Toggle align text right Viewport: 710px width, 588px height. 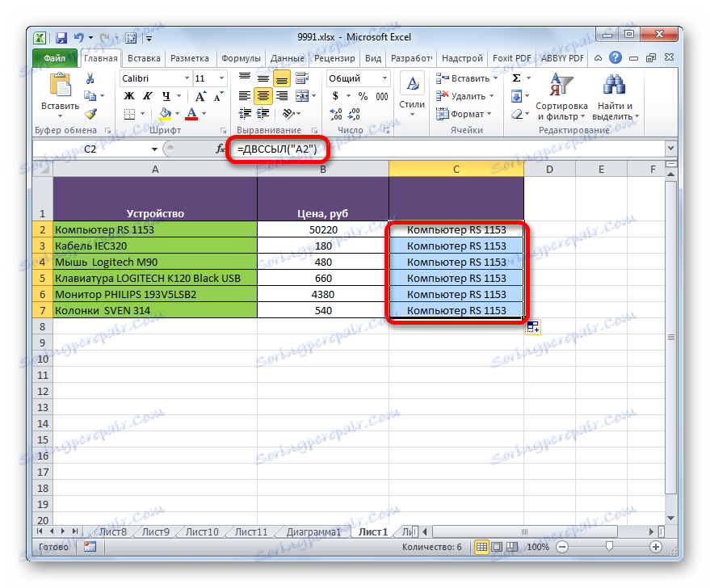click(282, 96)
